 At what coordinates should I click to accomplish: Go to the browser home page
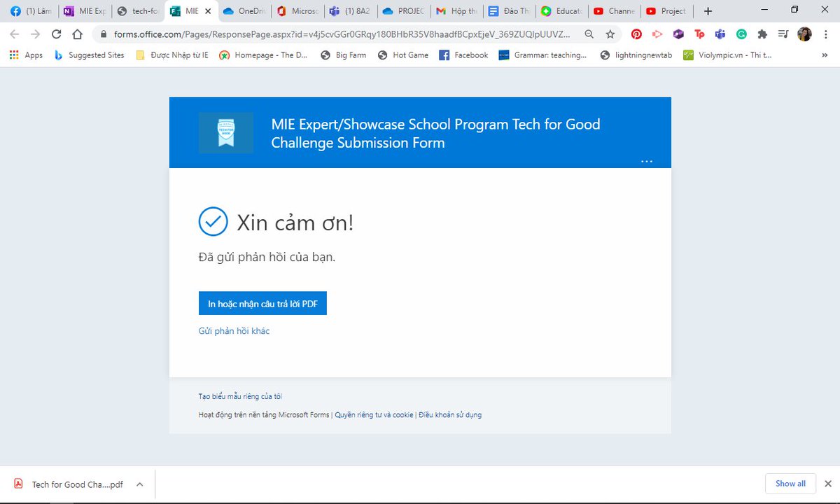coord(78,34)
